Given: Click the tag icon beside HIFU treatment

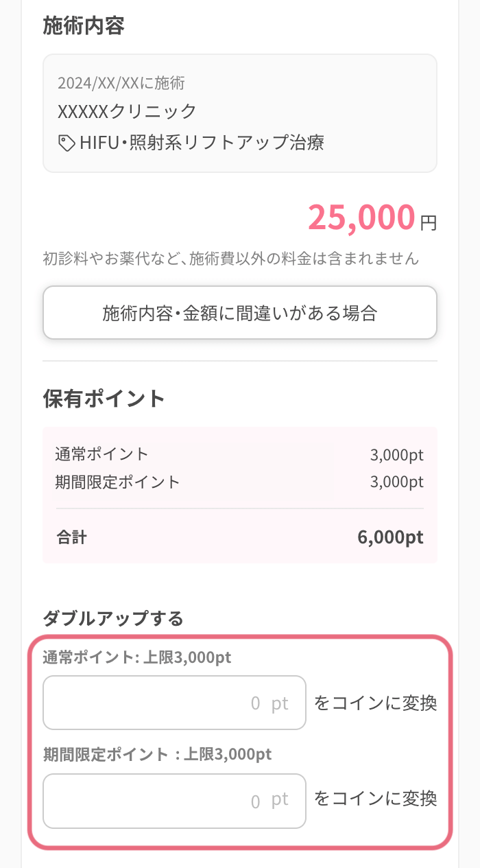Looking at the screenshot, I should [67, 143].
